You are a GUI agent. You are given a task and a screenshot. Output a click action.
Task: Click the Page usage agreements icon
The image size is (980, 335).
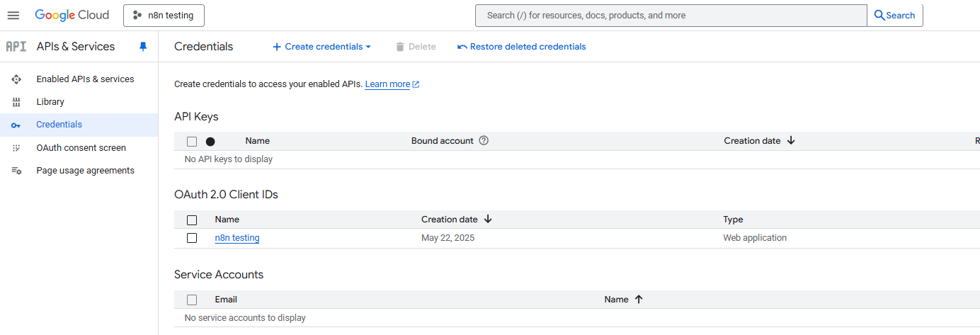[x=16, y=171]
